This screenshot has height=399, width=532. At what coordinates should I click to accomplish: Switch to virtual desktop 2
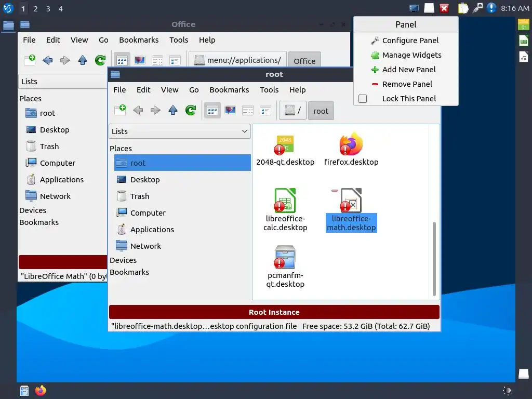tap(36, 9)
